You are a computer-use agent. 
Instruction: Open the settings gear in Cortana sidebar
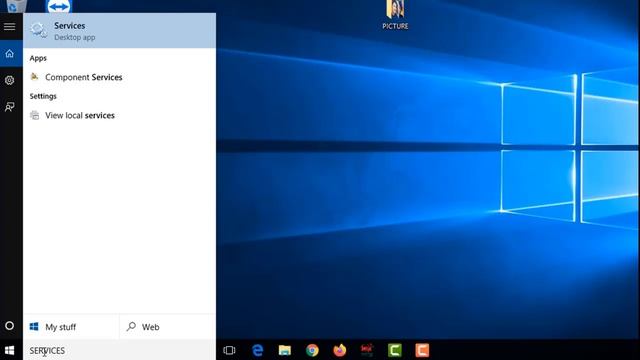(x=9, y=80)
